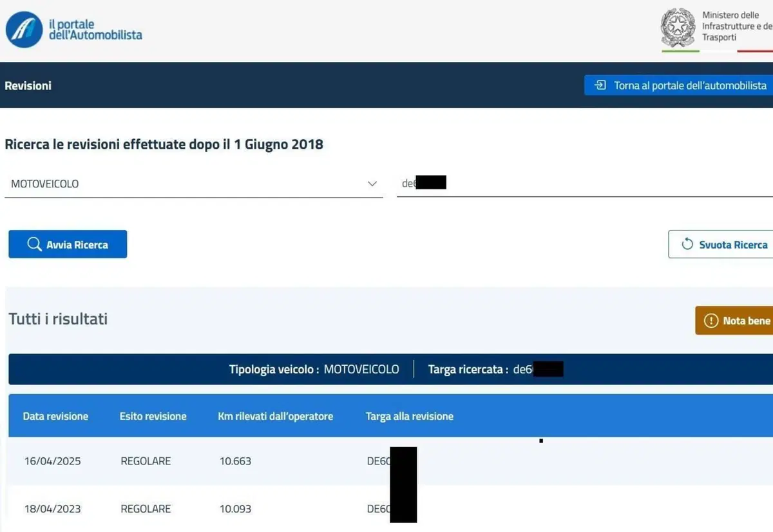Viewport: 773px width, 532px height.
Task: Click the Data revisione column header
Action: click(55, 416)
